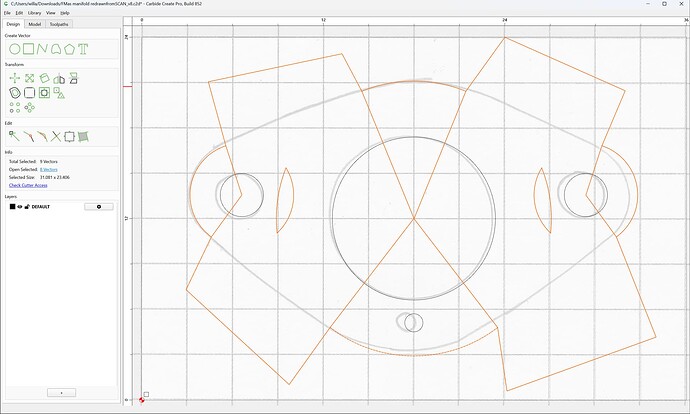Viewport: 690px width, 414px height.
Task: Click the Move transform icon
Action: coord(15,78)
